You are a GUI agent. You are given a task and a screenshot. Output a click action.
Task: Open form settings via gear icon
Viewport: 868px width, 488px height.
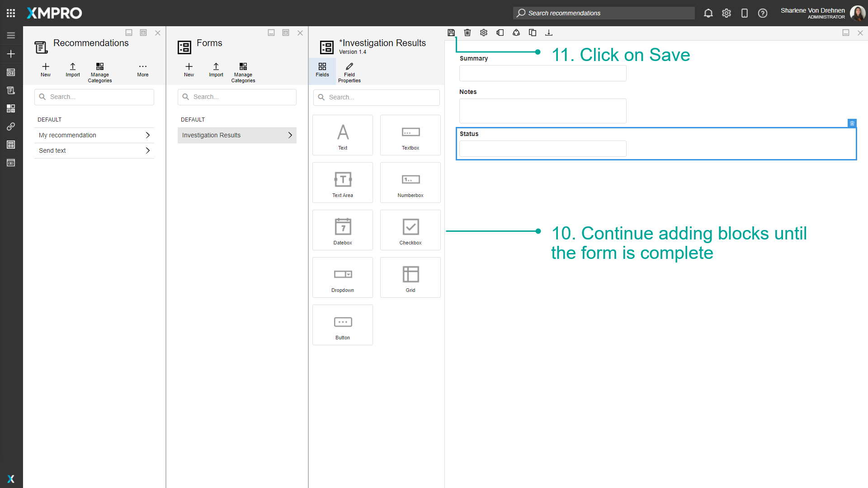[484, 33]
